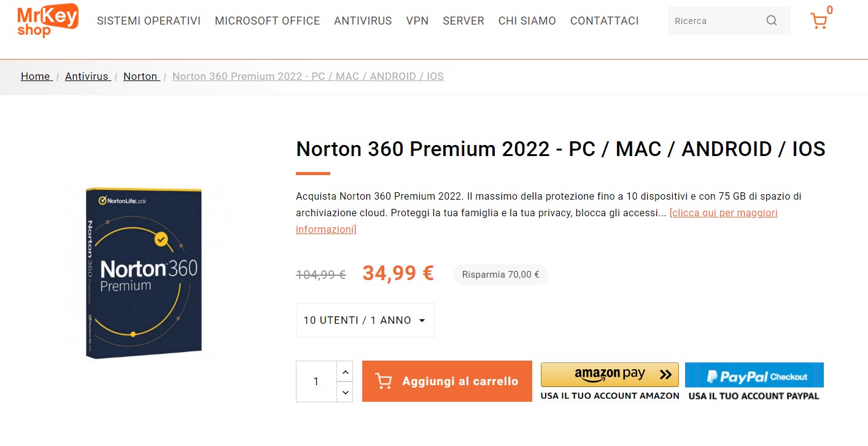Open 'clicca qui per maggiori informazioni' link
This screenshot has width=868, height=446.
[x=724, y=213]
